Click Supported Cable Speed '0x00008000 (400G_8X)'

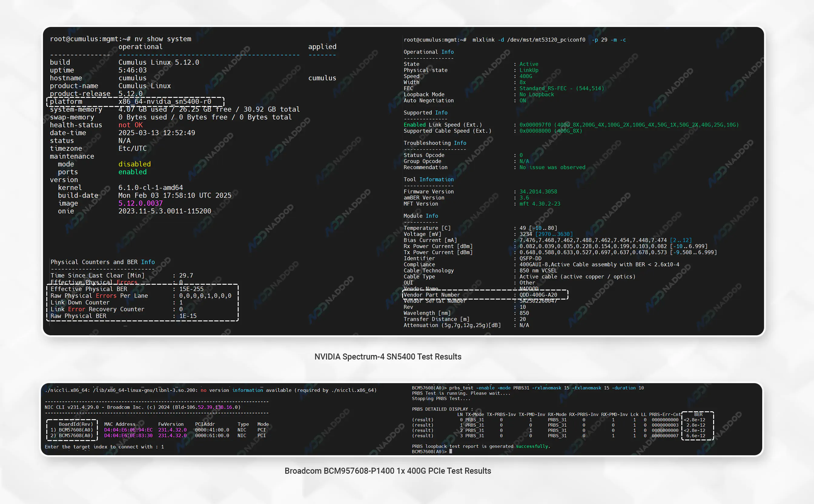(x=551, y=131)
